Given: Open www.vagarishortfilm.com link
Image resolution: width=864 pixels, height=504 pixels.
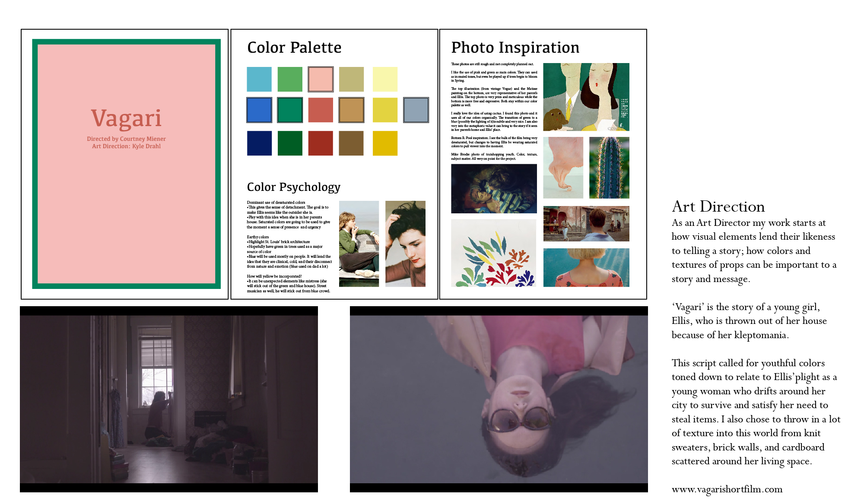Looking at the screenshot, I should coord(727,489).
